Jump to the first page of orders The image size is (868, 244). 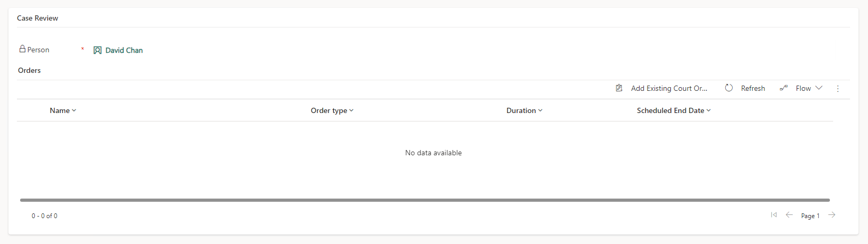pyautogui.click(x=774, y=215)
